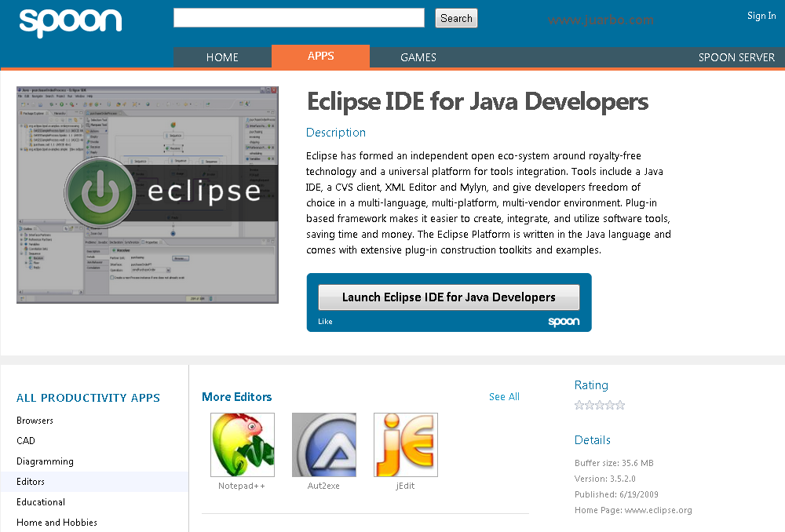785x532 pixels.
Task: Launch Eclipse IDE for Java Developers
Action: (448, 297)
